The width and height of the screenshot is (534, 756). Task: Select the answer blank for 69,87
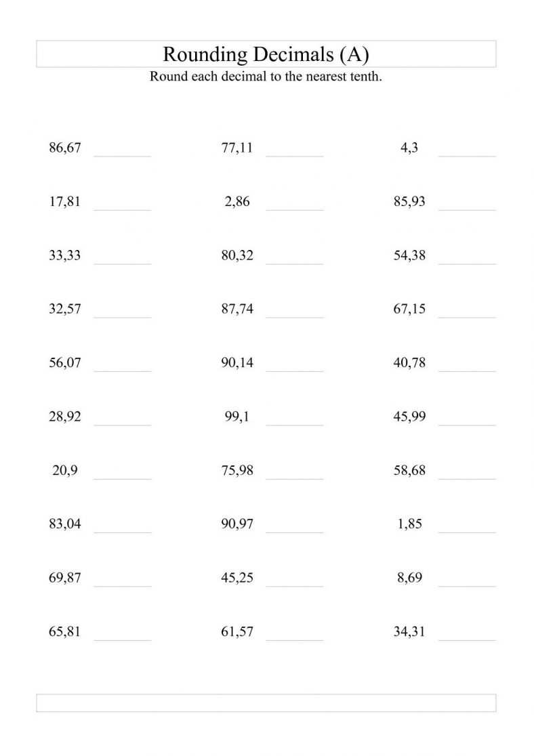point(123,586)
